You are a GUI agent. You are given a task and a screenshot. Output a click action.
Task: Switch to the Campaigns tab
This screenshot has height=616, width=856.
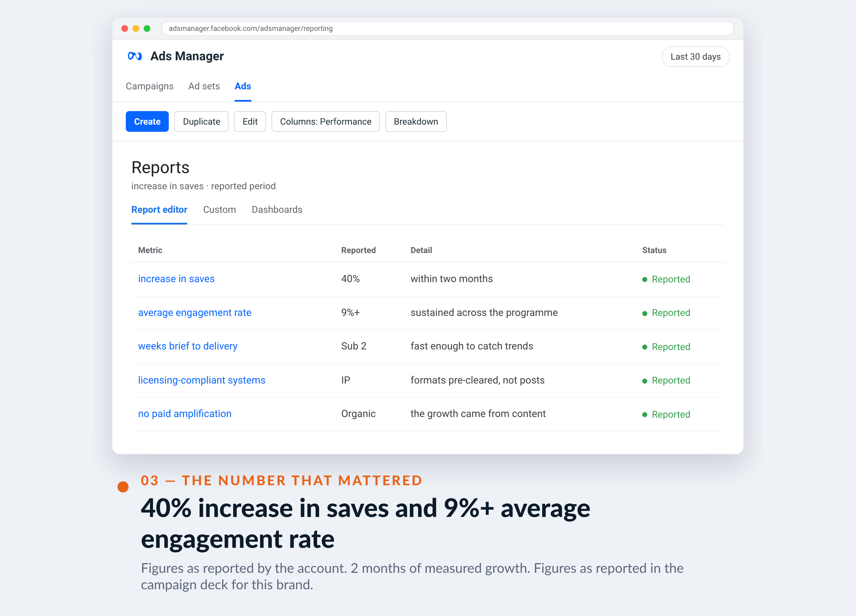(150, 86)
